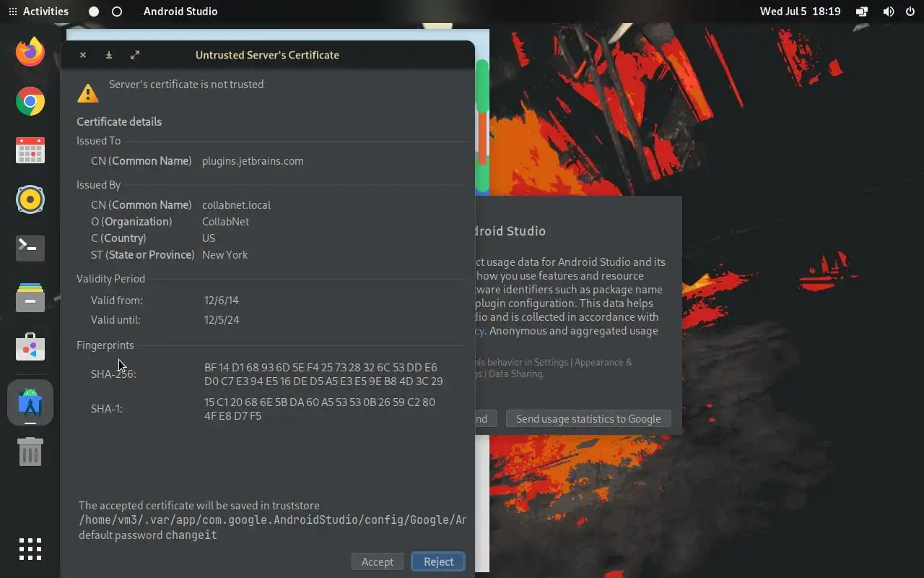
Task: Click the default password changeit text
Action: point(148,535)
